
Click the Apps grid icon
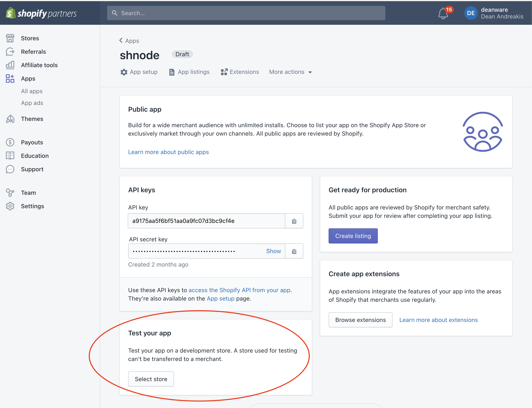coord(10,78)
